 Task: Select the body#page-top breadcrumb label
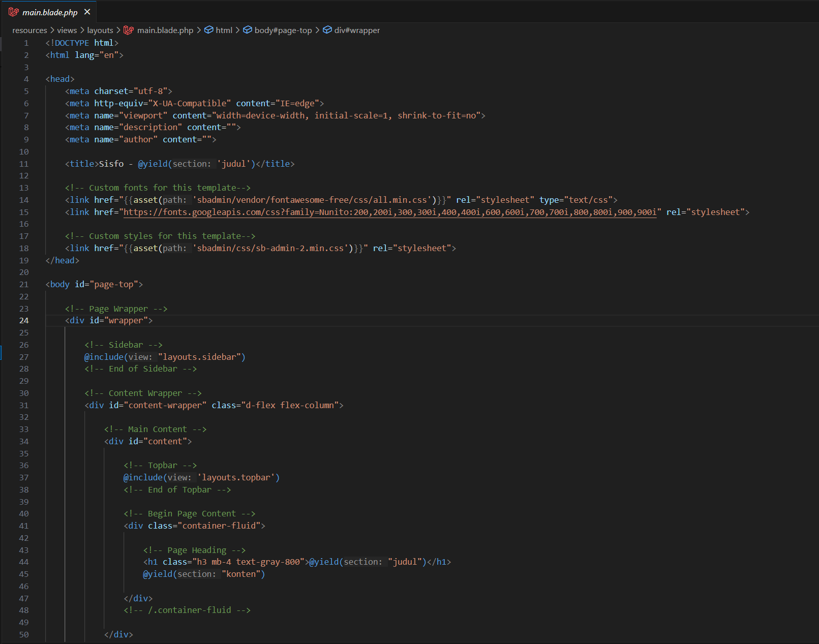(x=283, y=30)
